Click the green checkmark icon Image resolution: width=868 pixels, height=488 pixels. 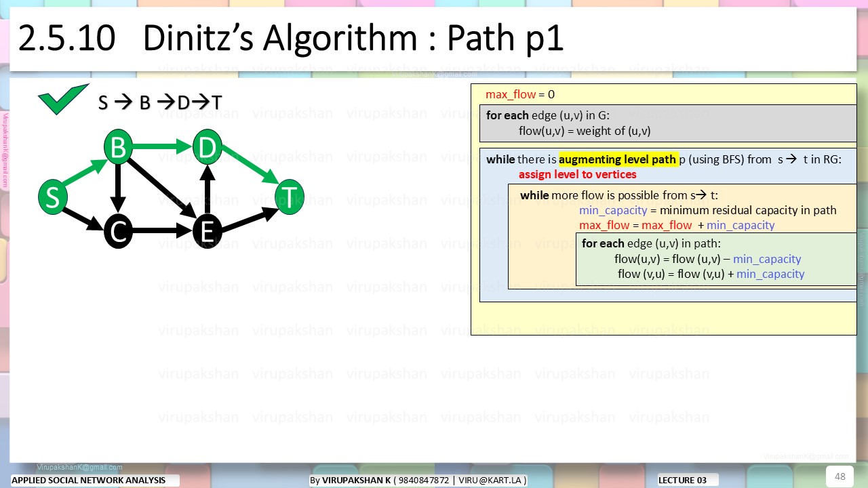pyautogui.click(x=64, y=99)
